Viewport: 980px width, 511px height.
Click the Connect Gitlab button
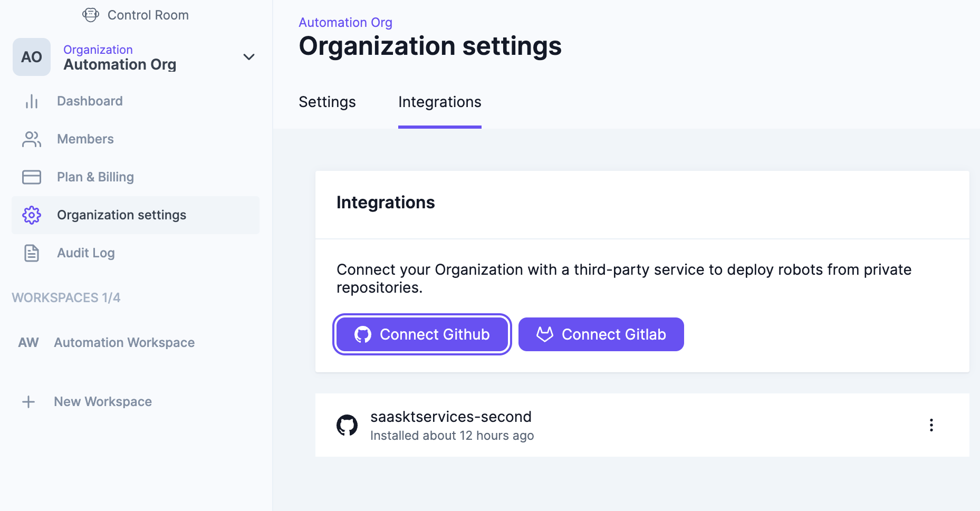601,334
